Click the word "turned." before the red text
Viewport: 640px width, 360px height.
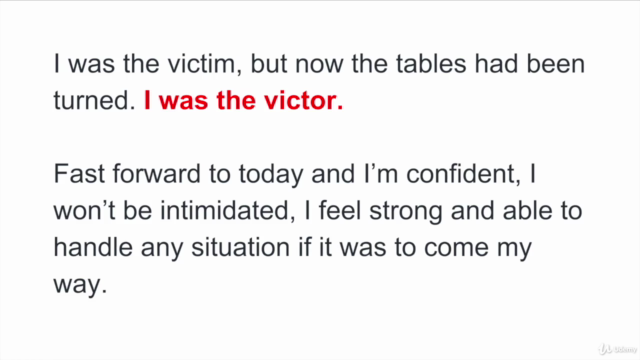click(x=94, y=100)
